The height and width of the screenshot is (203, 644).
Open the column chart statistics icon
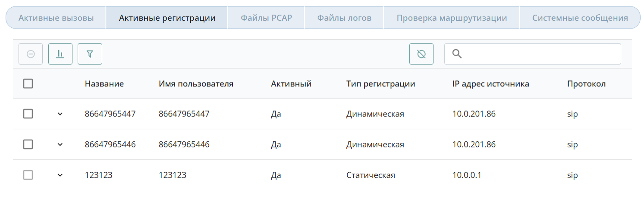[x=60, y=54]
